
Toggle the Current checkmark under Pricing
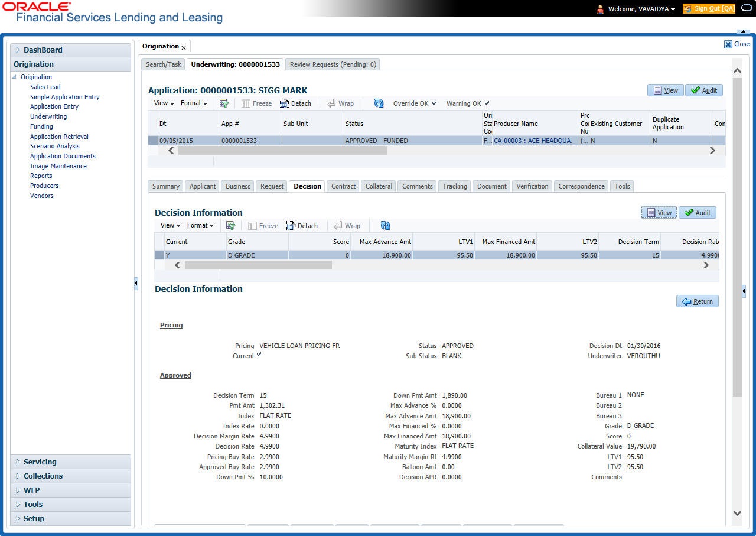point(259,355)
